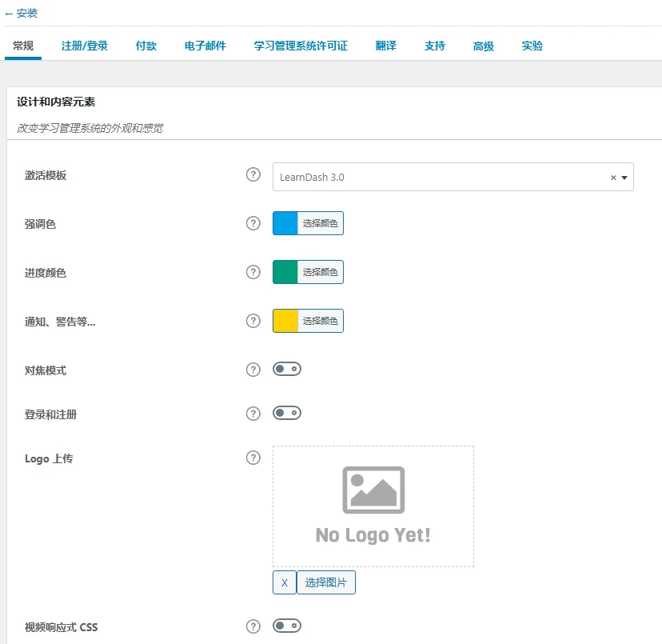
Task: Click the help icon for Logo 上传
Action: pyautogui.click(x=253, y=458)
